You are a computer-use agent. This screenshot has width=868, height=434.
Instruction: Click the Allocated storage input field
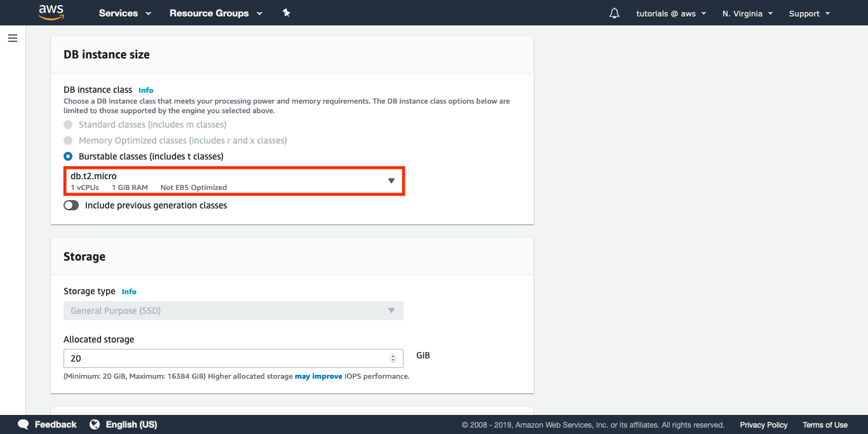click(x=226, y=358)
